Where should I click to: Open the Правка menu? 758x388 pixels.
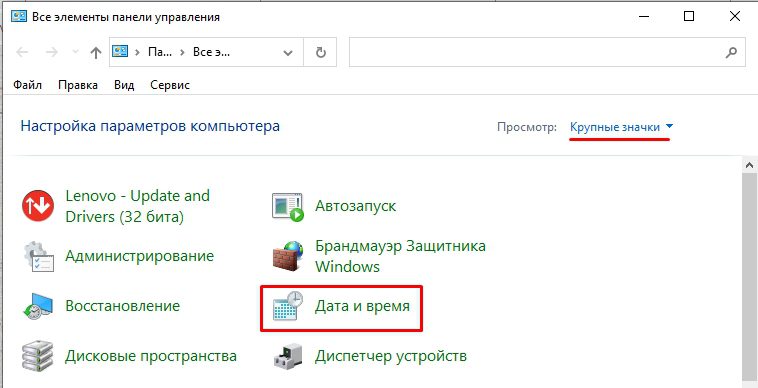coord(78,86)
